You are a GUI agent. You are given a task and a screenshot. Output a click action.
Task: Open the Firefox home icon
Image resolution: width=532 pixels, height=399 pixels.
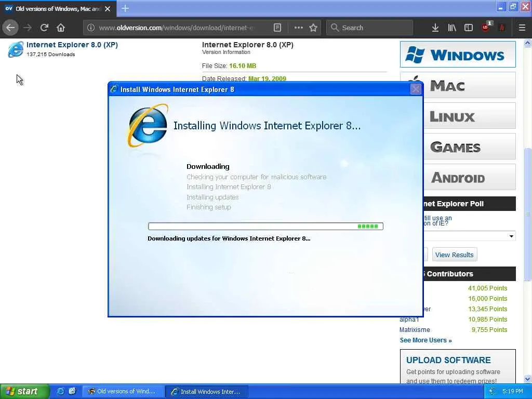(61, 28)
